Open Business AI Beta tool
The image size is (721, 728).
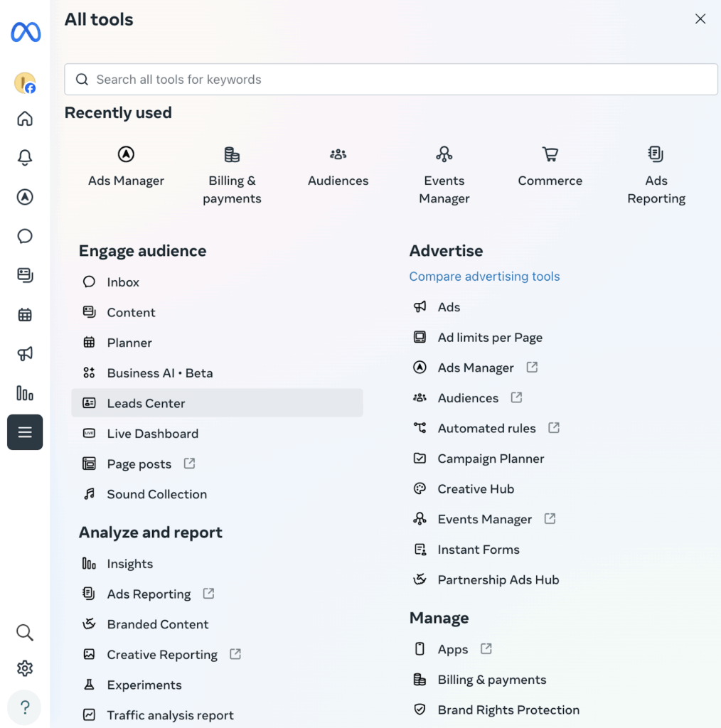218,373
